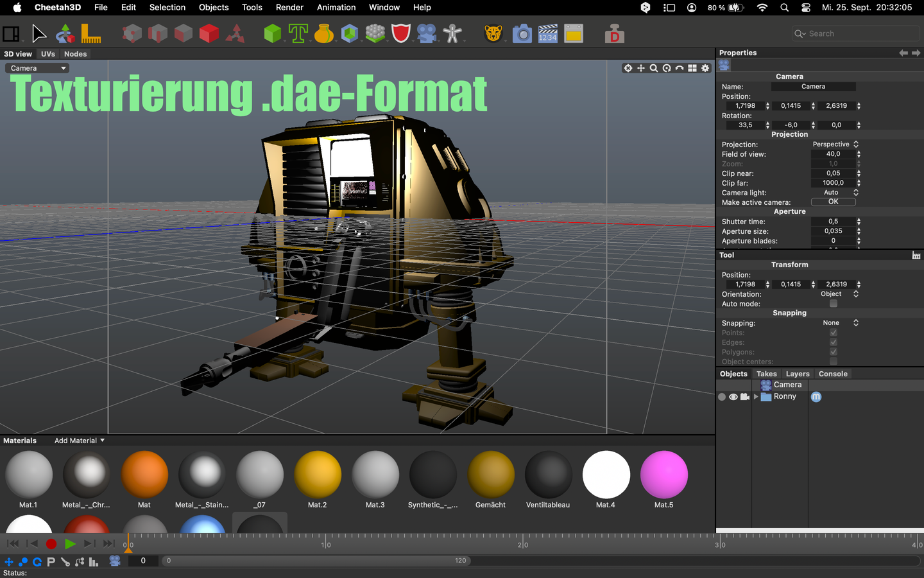Switch to the UVs tab
The height and width of the screenshot is (578, 924).
pyautogui.click(x=48, y=54)
